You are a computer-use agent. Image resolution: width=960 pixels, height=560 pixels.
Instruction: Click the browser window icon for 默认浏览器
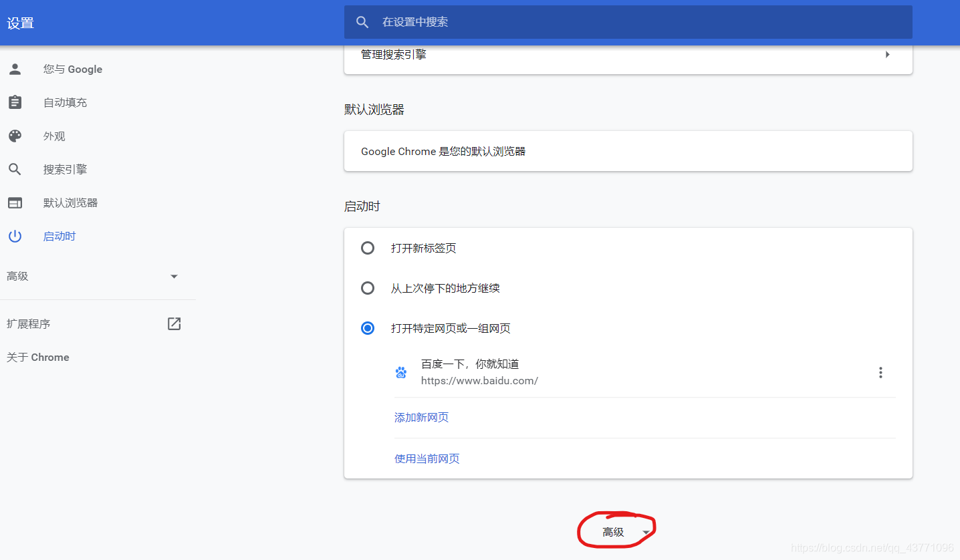tap(15, 202)
